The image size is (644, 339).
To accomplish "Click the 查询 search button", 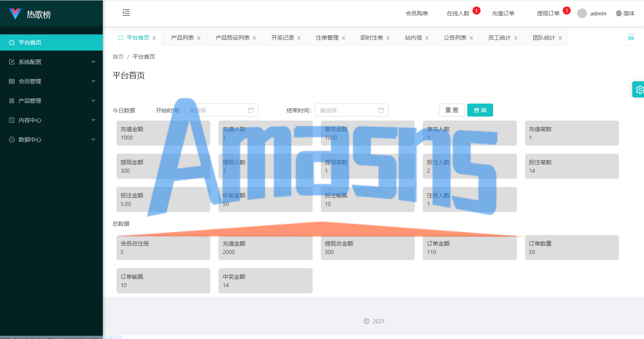I will pyautogui.click(x=480, y=110).
